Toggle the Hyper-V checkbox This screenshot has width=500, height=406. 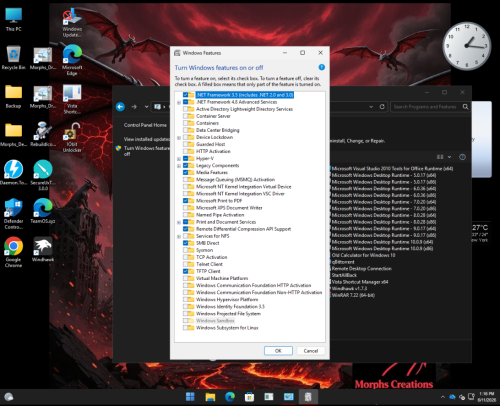coord(185,158)
